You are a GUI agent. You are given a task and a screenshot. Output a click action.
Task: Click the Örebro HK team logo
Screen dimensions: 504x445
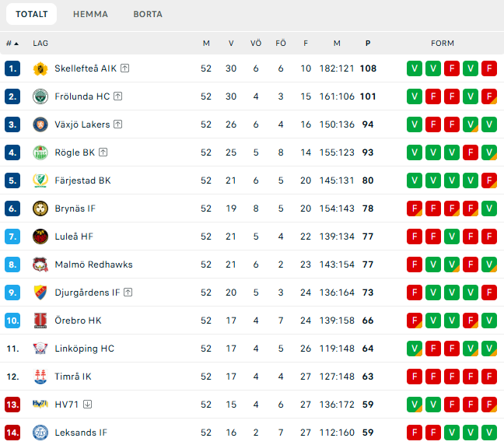point(40,321)
